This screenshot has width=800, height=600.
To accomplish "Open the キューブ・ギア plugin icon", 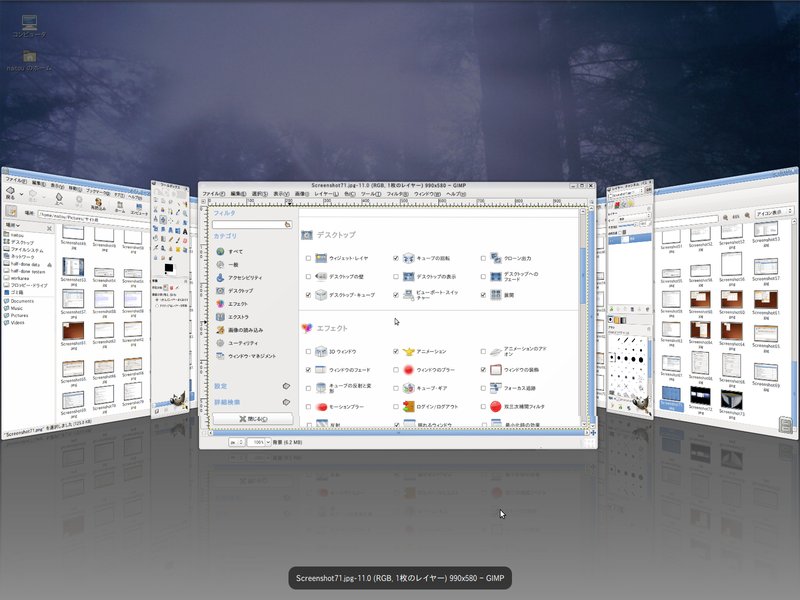I will click(x=408, y=388).
